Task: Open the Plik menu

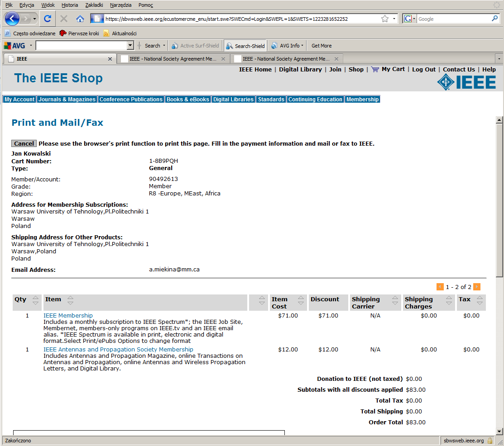Action: pyautogui.click(x=9, y=5)
